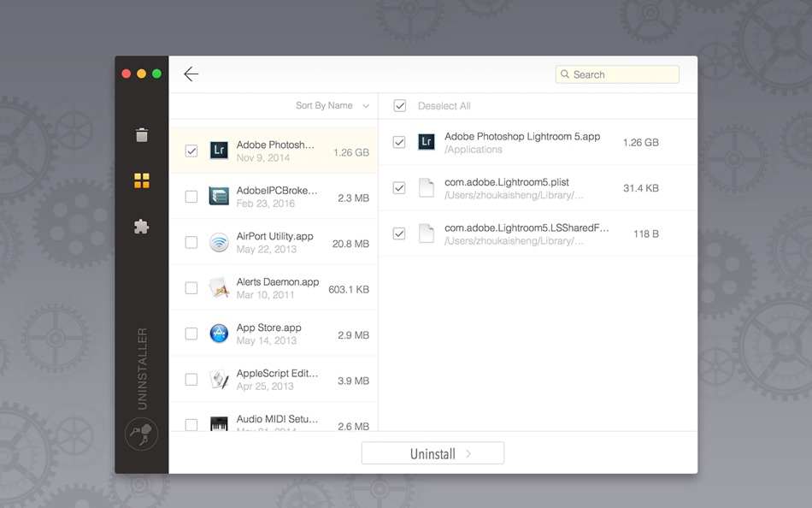This screenshot has height=508, width=812.
Task: Click the Lr icon in the file details pane
Action: click(x=427, y=141)
